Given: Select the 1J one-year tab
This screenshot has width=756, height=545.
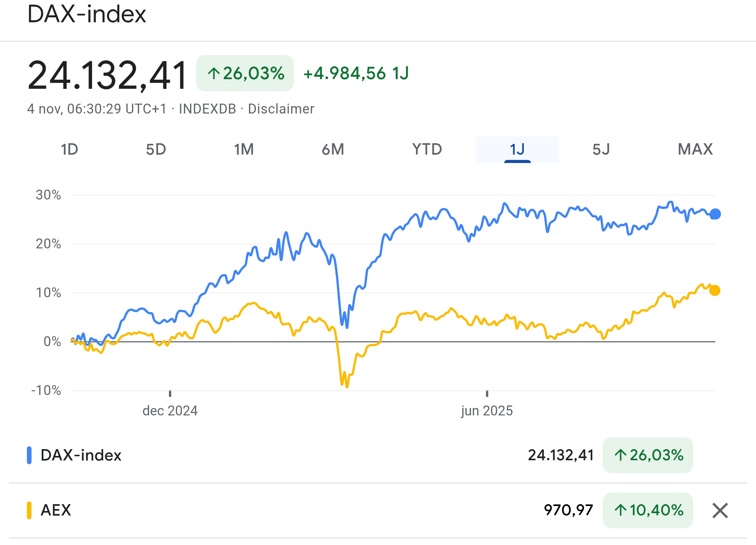Looking at the screenshot, I should (517, 149).
